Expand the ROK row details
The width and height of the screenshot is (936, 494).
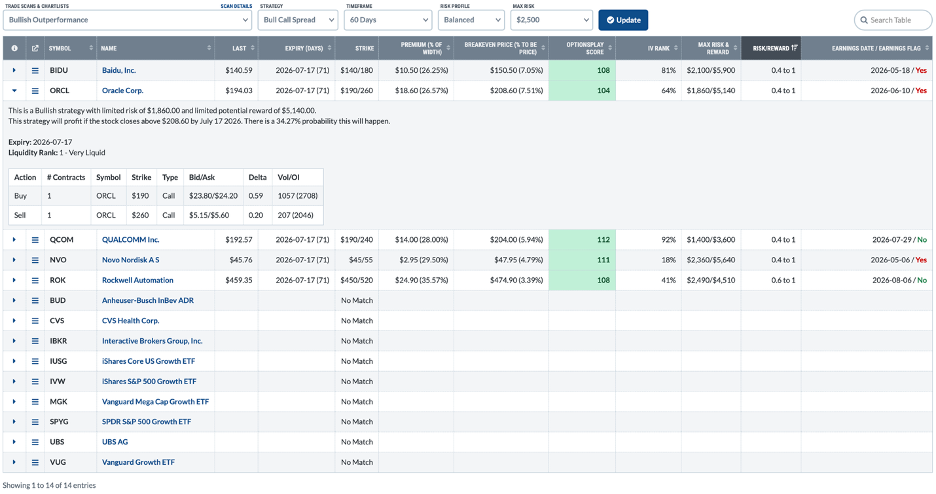(14, 280)
